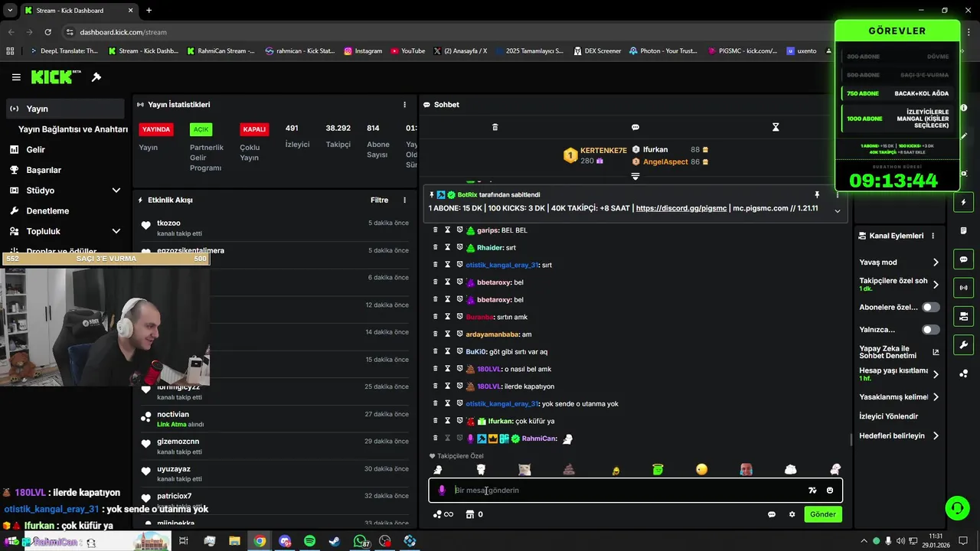Open Yavaş mod options arrow
The height and width of the screenshot is (551, 980).
[x=936, y=262]
